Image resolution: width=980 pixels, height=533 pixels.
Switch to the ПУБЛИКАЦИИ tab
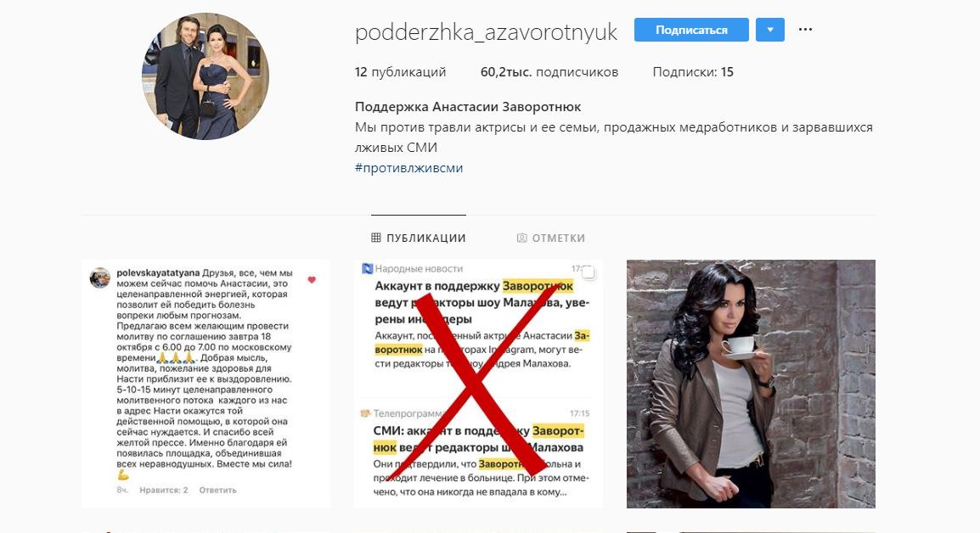coord(419,238)
